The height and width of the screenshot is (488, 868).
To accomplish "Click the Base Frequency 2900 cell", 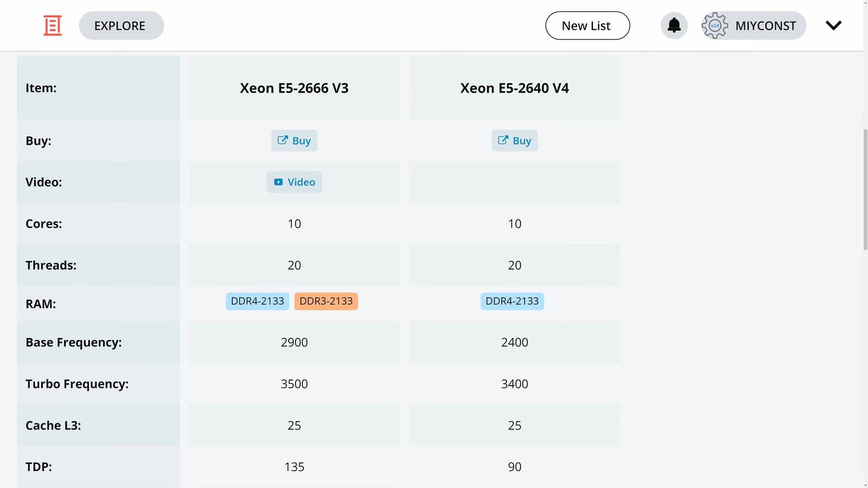I will (x=294, y=343).
